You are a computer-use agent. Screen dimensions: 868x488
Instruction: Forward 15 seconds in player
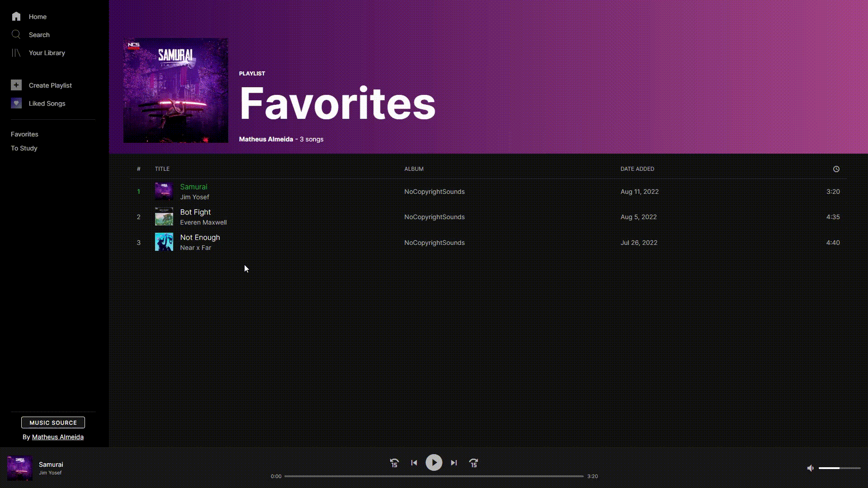(x=474, y=463)
